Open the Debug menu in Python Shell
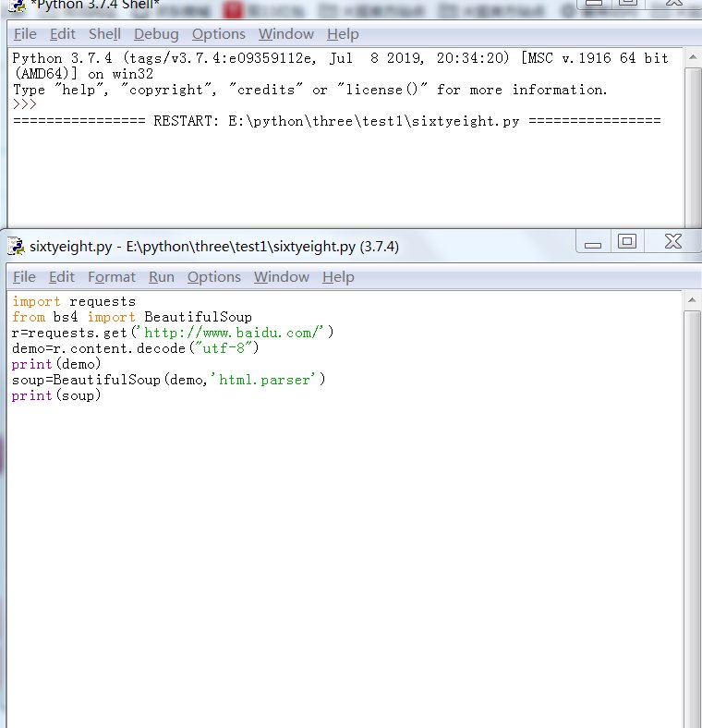This screenshot has height=728, width=702. tap(156, 34)
